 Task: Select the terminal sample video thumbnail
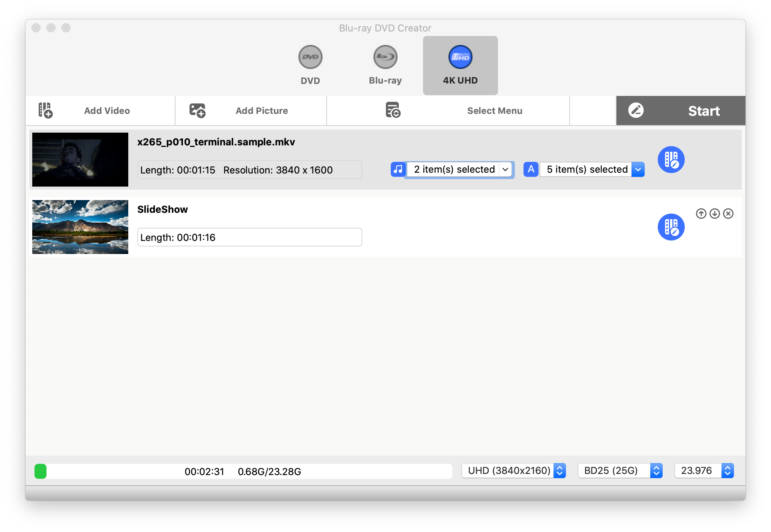pos(80,160)
